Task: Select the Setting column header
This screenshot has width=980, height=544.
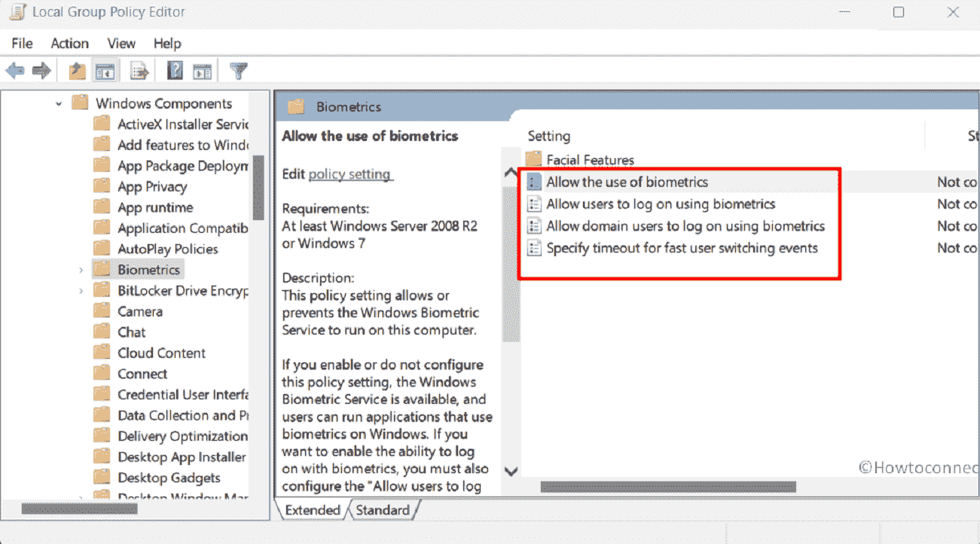Action: (x=549, y=136)
